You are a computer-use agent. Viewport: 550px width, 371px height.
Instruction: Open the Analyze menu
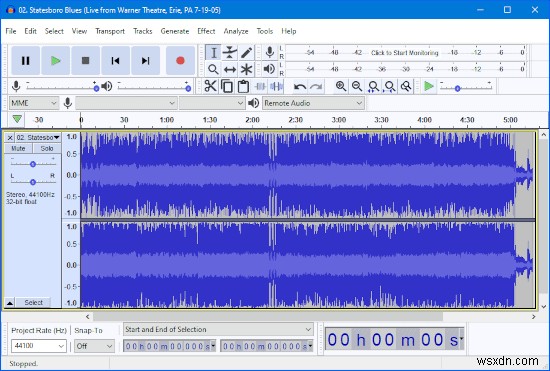(236, 31)
